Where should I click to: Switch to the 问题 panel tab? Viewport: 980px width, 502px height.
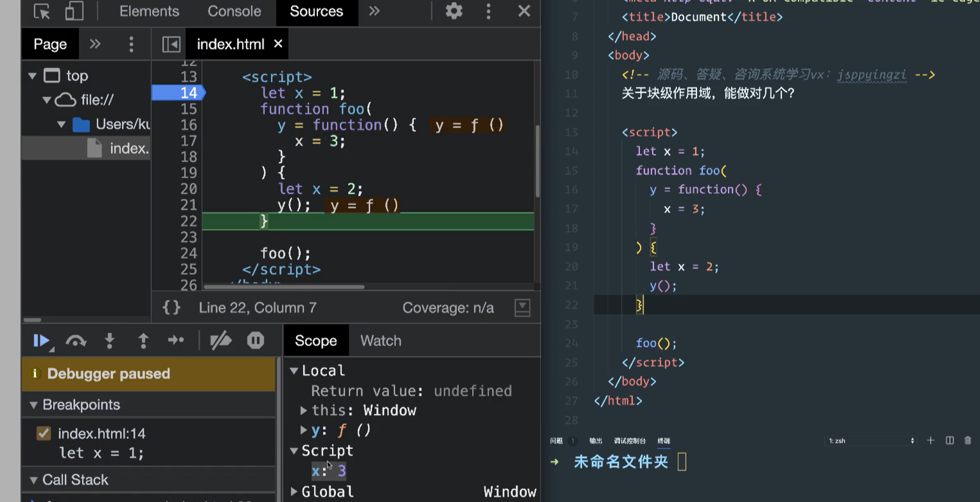coord(556,441)
